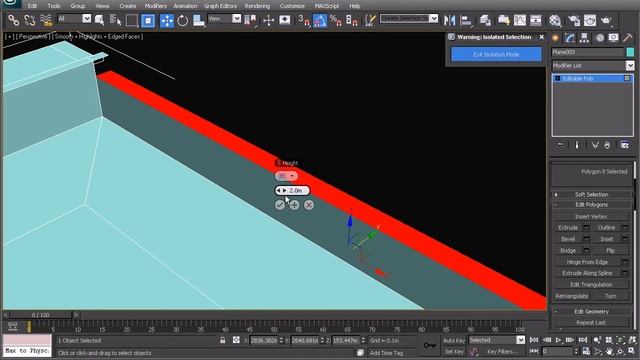This screenshot has height=360, width=640.
Task: Select the Select and Link tool
Action: click(x=13, y=20)
